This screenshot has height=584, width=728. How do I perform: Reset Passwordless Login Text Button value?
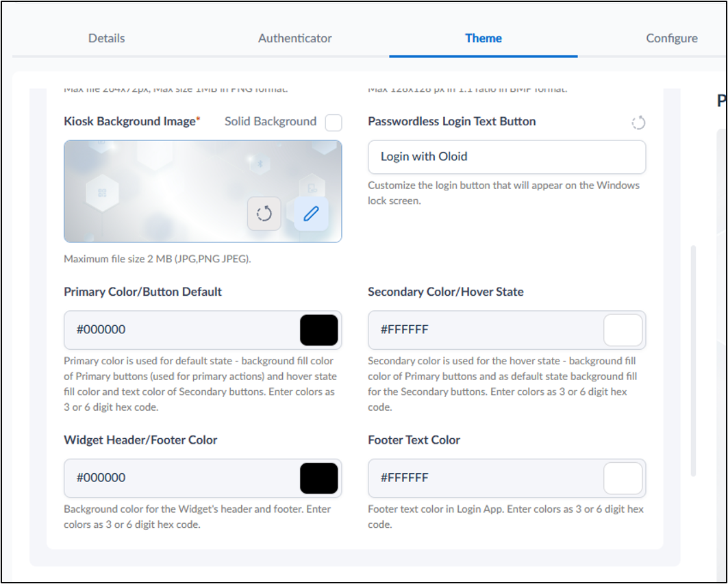(x=638, y=123)
